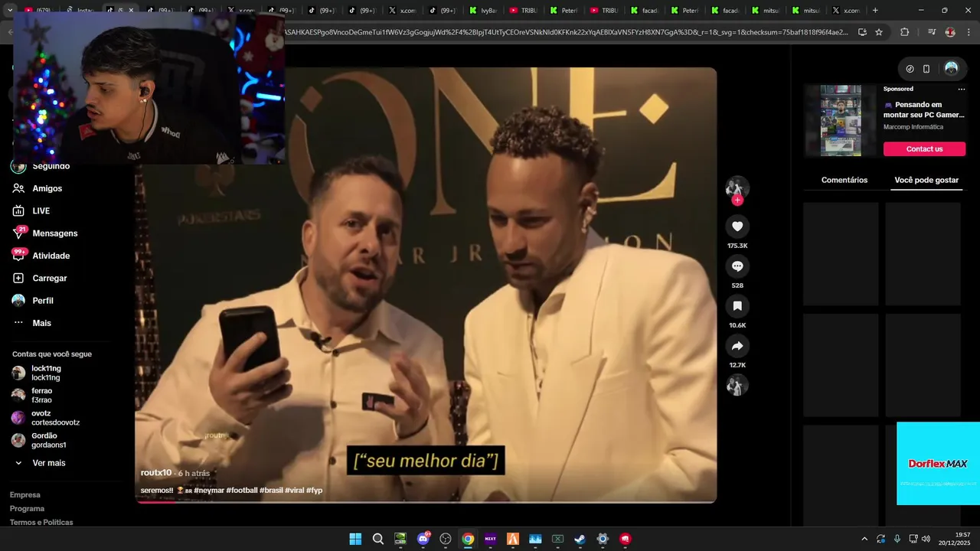Click the Empresa footer link
The height and width of the screenshot is (551, 980).
pyautogui.click(x=24, y=495)
